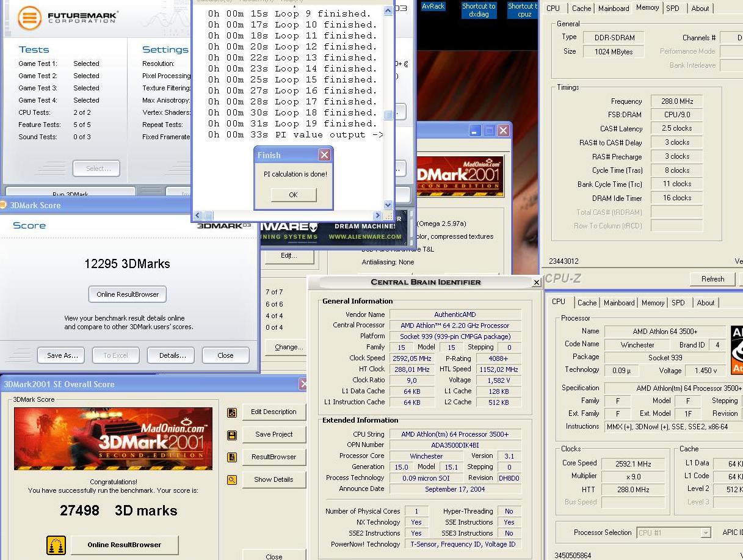The image size is (743, 560).
Task: Switch to Cache tab in upper CPU-Z window
Action: coord(581,9)
